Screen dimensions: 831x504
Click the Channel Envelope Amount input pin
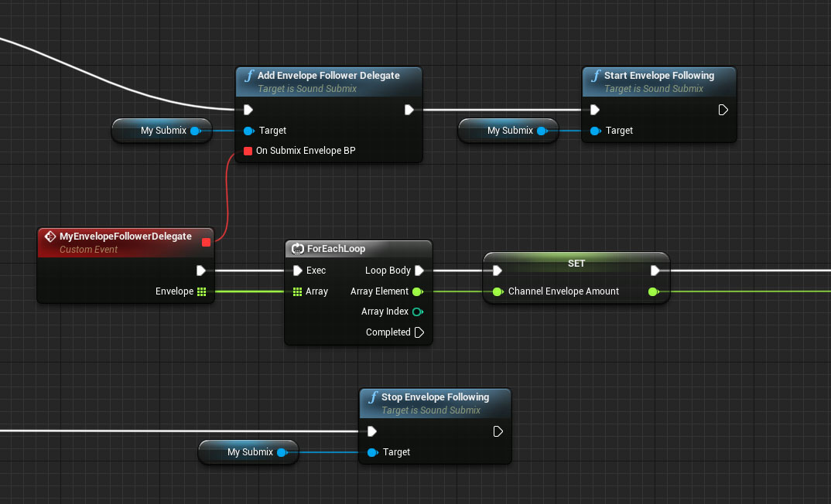point(498,291)
